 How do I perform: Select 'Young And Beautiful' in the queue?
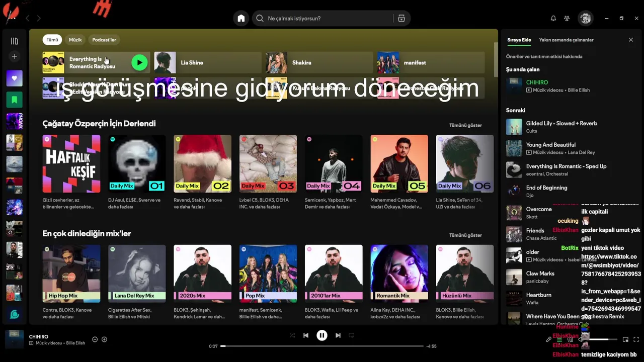(572, 148)
